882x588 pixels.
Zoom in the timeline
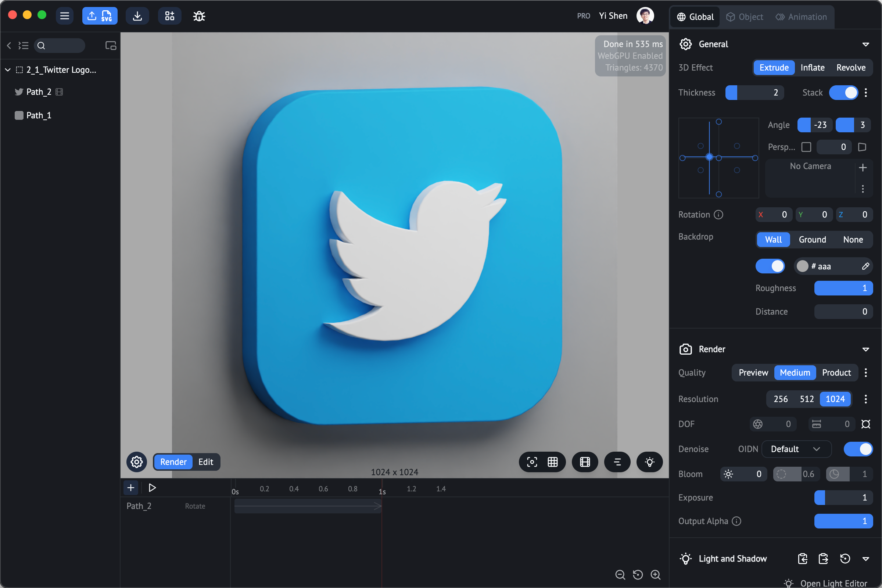tap(656, 575)
